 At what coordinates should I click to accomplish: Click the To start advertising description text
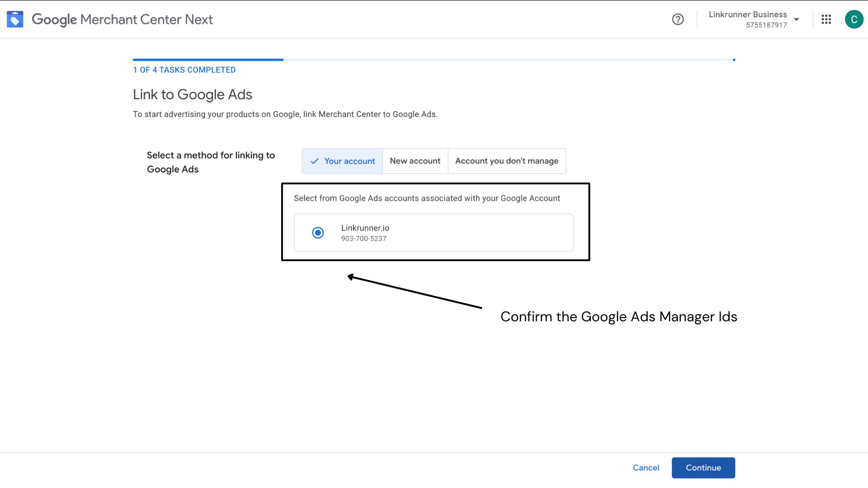(x=285, y=114)
